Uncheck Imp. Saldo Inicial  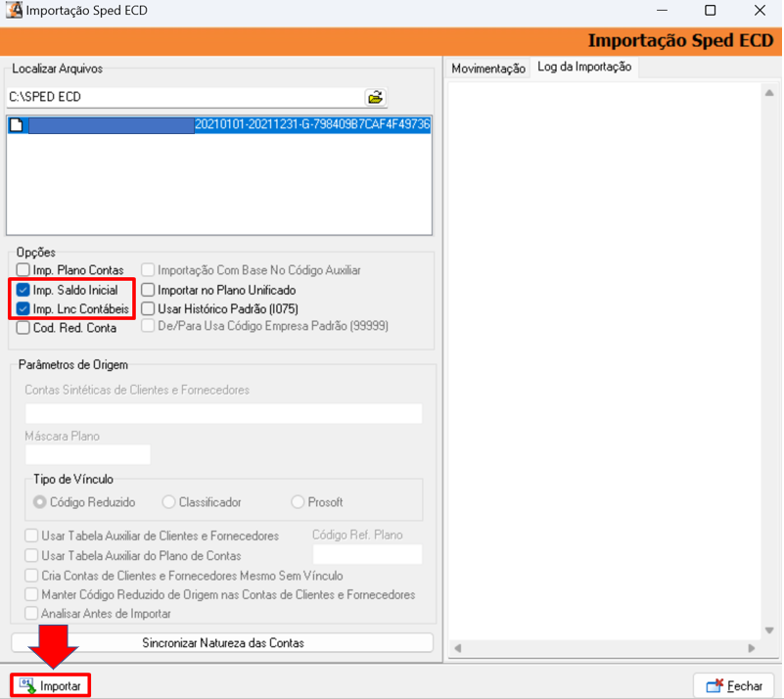23,290
